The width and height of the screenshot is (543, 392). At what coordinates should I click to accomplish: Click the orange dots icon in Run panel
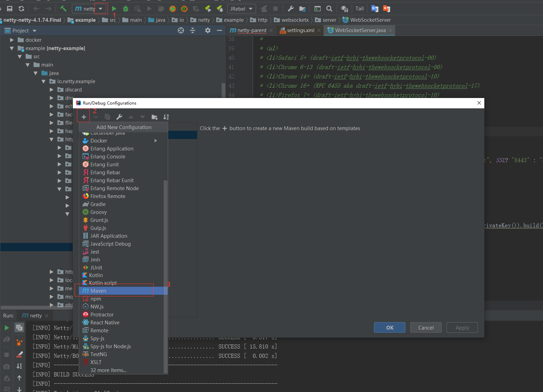[x=19, y=342]
